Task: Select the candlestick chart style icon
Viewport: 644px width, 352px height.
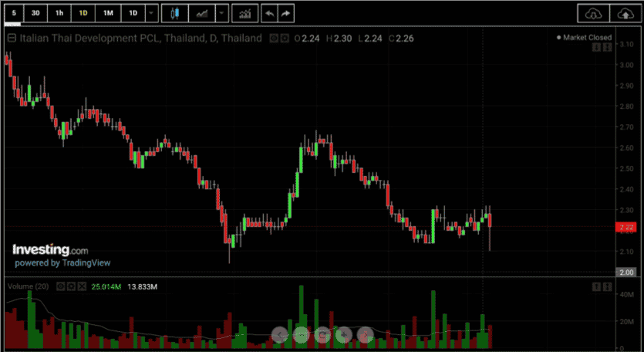Action: 175,13
